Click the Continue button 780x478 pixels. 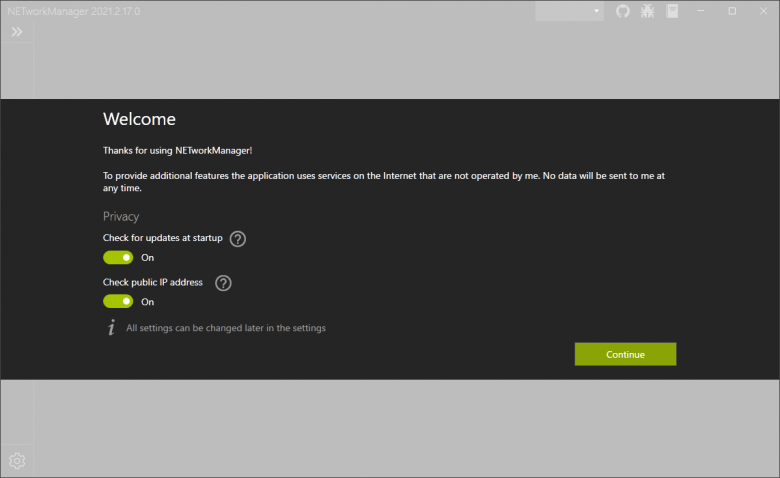click(x=625, y=354)
